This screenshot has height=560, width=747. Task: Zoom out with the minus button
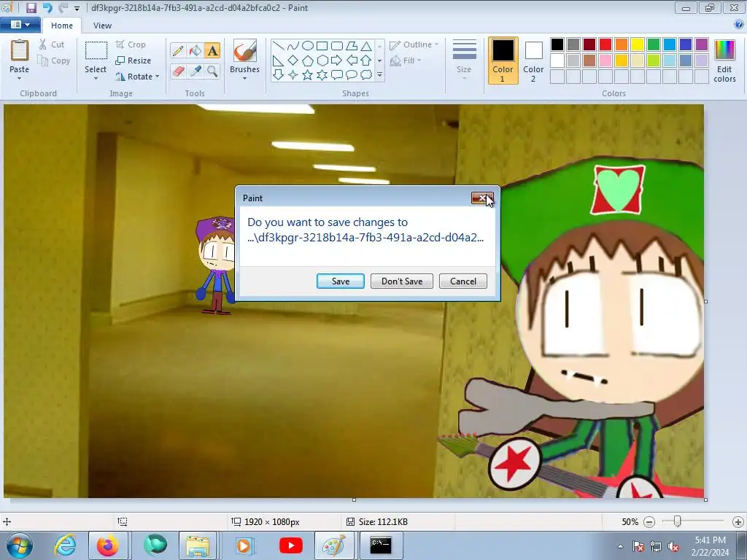(x=649, y=522)
